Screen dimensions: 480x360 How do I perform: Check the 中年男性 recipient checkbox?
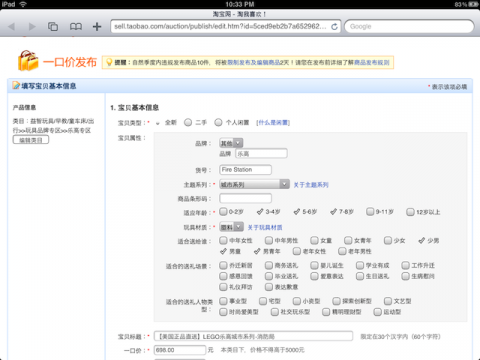coord(269,240)
